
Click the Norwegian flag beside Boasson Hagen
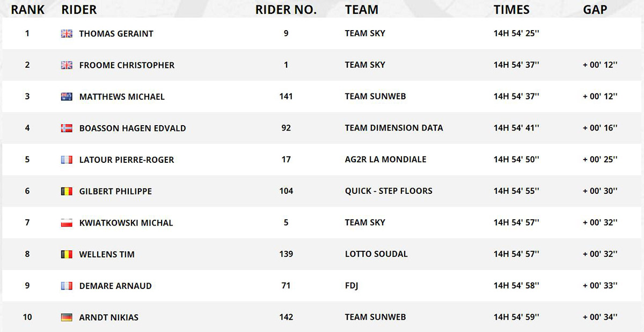click(67, 128)
